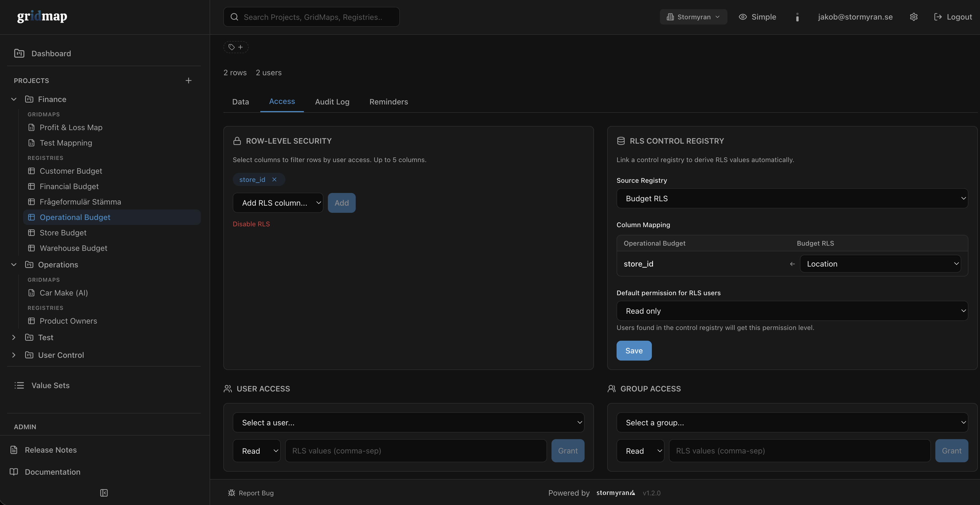Click the RLS Control Registry database icon
The width and height of the screenshot is (980, 505).
[621, 141]
